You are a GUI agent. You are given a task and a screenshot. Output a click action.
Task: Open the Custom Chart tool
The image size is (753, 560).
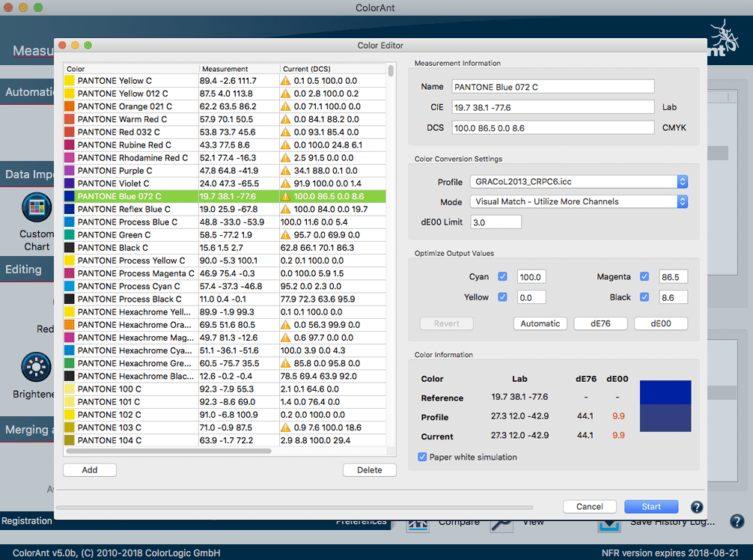(x=37, y=207)
